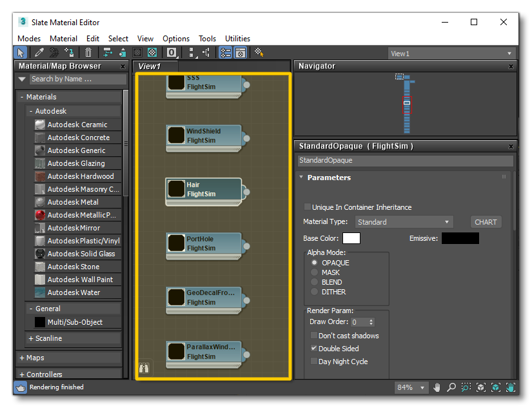Viewport: 532px width, 408px height.
Task: Click the Pan hand tool
Action: tap(437, 387)
